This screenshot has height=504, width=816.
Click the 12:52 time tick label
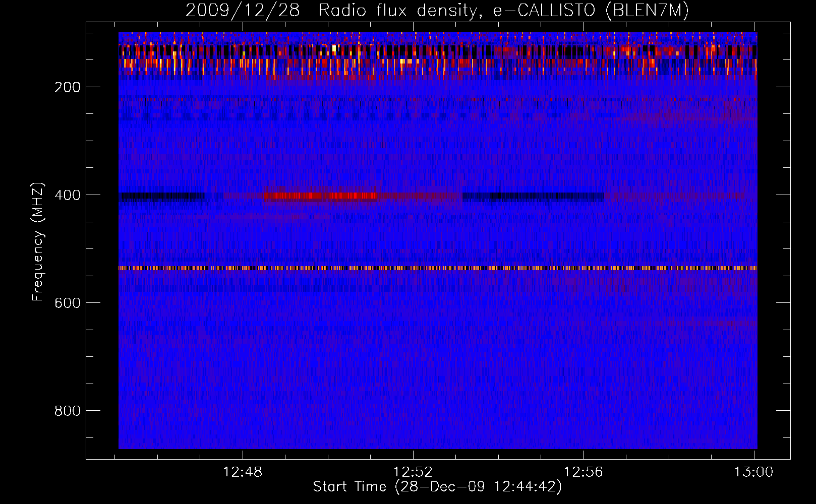pos(413,472)
